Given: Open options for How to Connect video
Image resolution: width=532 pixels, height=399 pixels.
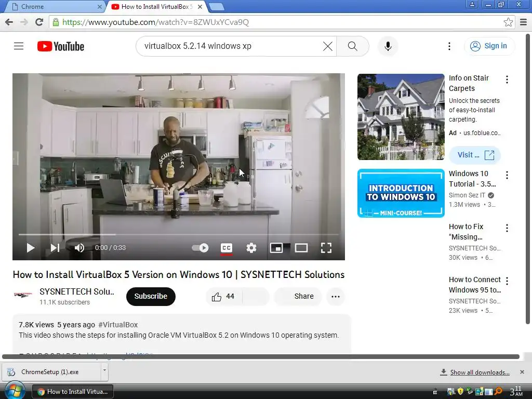Looking at the screenshot, I should [x=507, y=281].
